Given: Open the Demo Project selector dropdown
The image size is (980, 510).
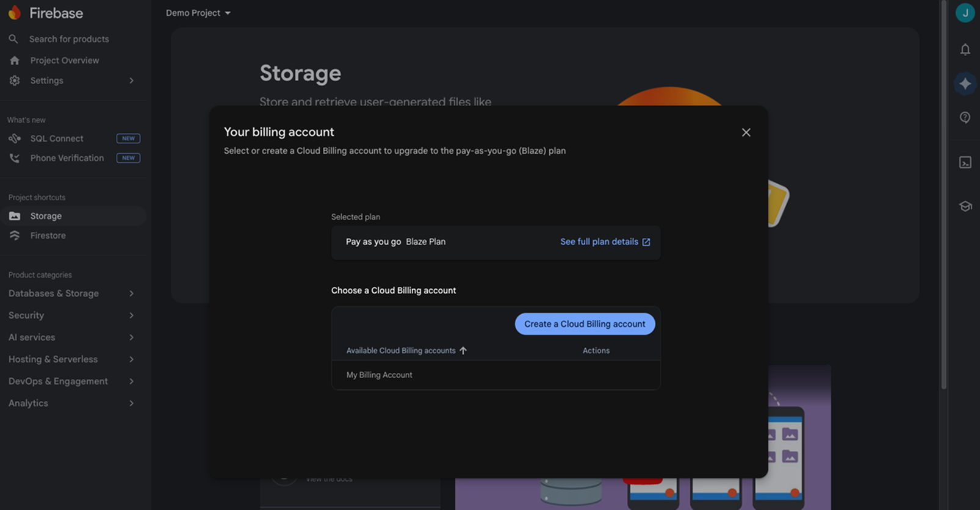Looking at the screenshot, I should [198, 13].
